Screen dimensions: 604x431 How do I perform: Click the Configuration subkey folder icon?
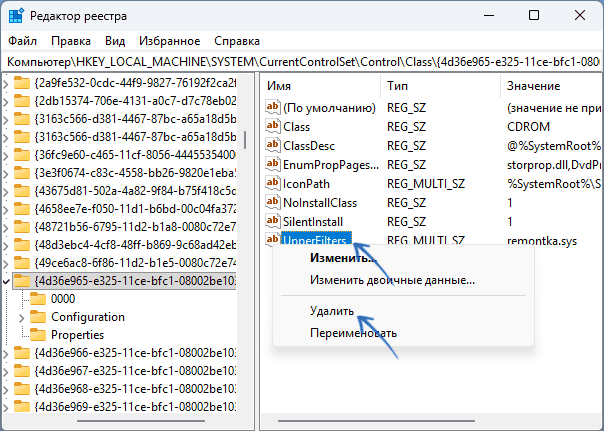click(38, 317)
